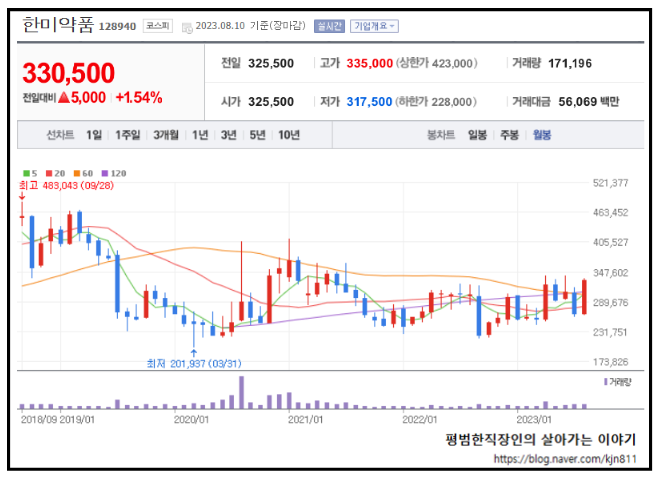This screenshot has width=656, height=477.
Task: Open the blog.naver.com/kjn811 link
Action: point(565,459)
